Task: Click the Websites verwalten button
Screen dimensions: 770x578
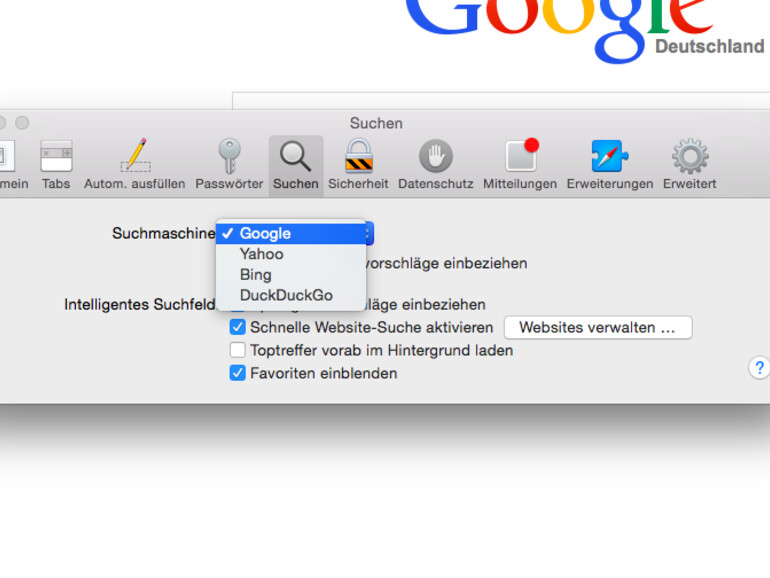Action: [x=598, y=328]
